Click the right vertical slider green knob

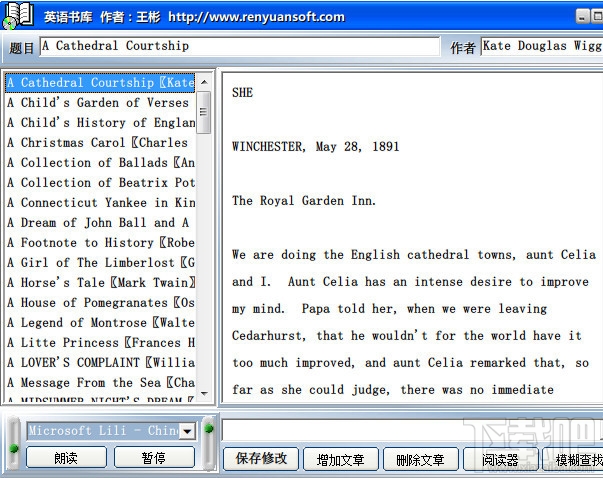click(209, 428)
